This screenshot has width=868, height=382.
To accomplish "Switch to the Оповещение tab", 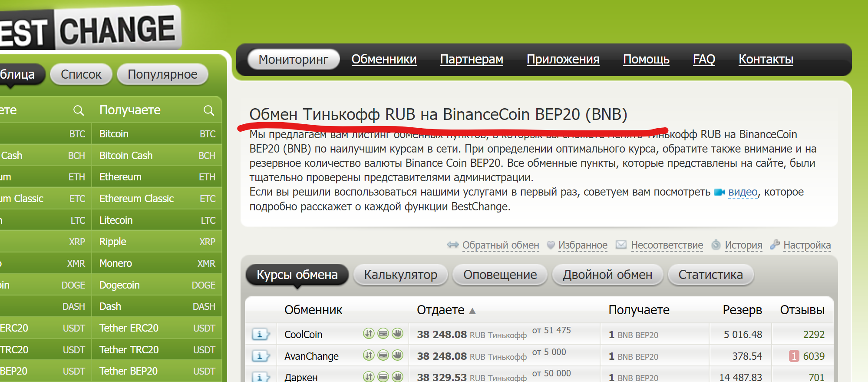I will (x=500, y=275).
